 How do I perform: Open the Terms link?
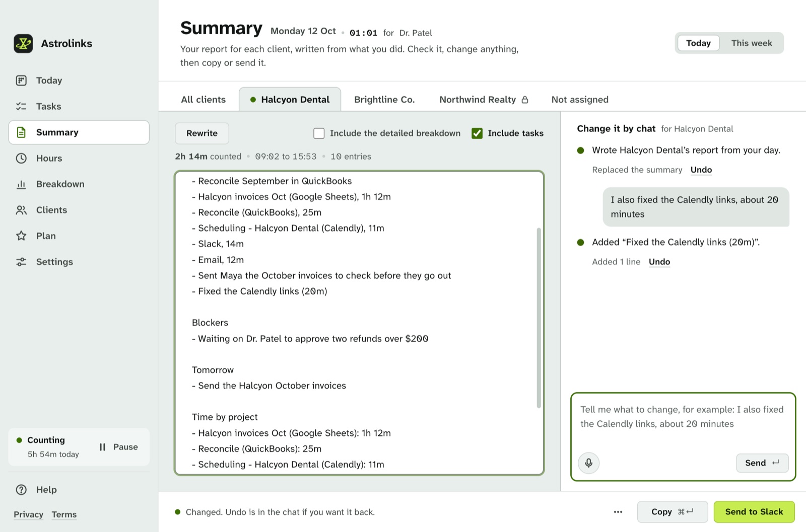coord(64,514)
